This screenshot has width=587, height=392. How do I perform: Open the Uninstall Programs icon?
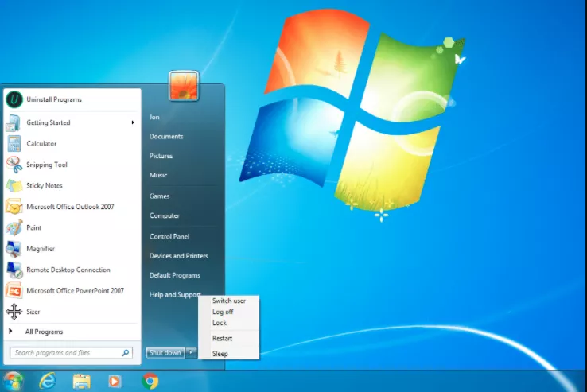click(14, 99)
